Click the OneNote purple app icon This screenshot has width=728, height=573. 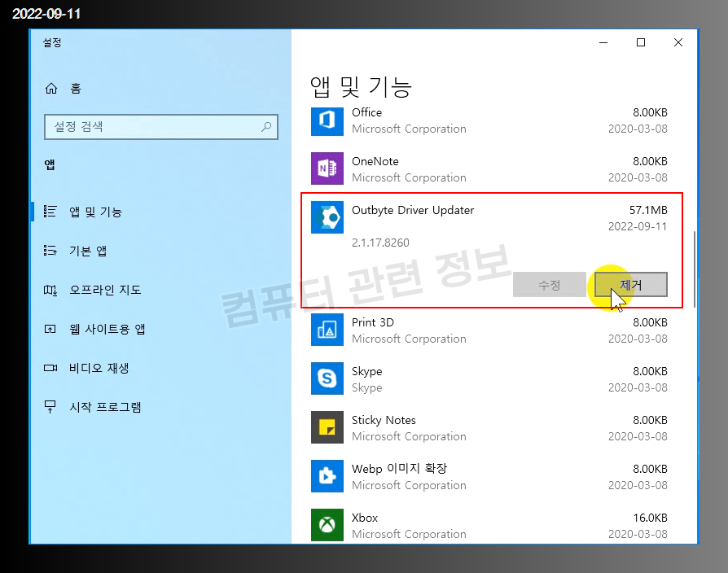click(327, 168)
